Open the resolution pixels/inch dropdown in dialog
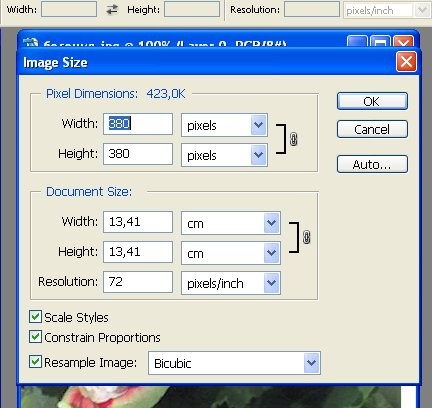 pos(231,283)
